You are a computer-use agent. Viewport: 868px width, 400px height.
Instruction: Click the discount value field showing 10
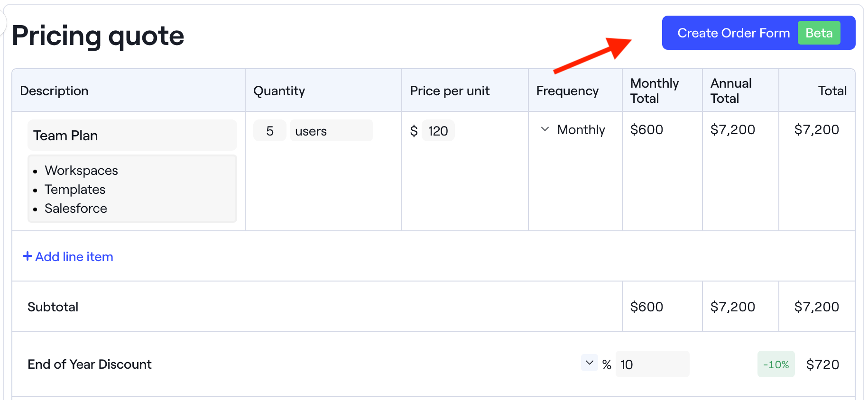(x=652, y=364)
